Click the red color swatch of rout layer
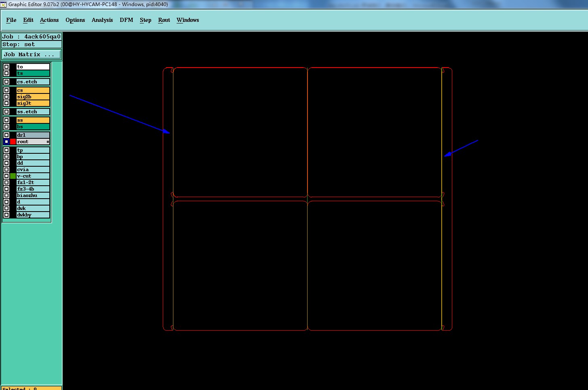This screenshot has width=588, height=390. pos(13,142)
